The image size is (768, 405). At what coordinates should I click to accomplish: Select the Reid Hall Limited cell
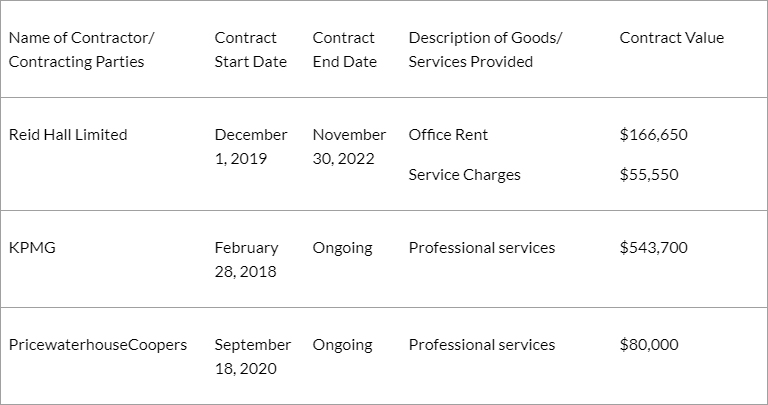(x=68, y=135)
